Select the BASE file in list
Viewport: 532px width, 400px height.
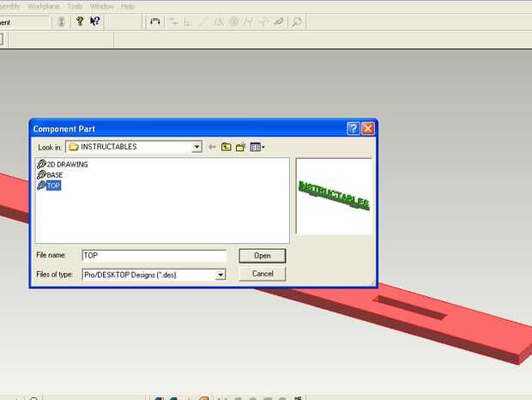tap(51, 175)
